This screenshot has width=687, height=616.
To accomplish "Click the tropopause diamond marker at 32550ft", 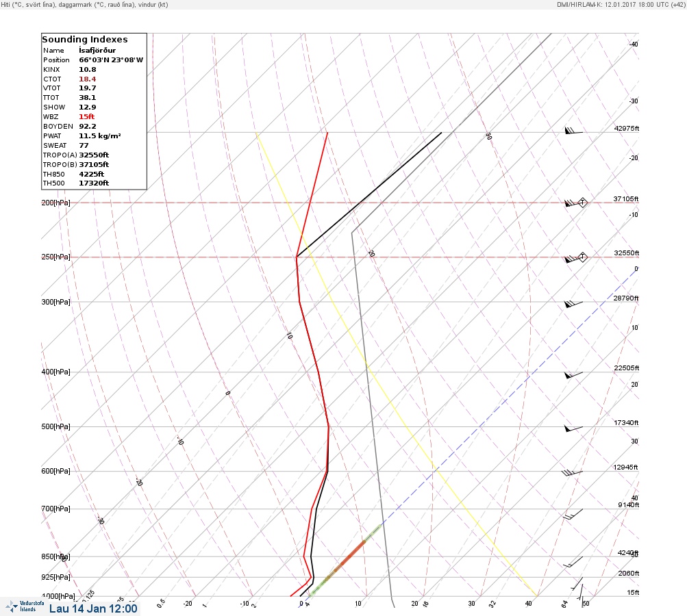I will 582,257.
